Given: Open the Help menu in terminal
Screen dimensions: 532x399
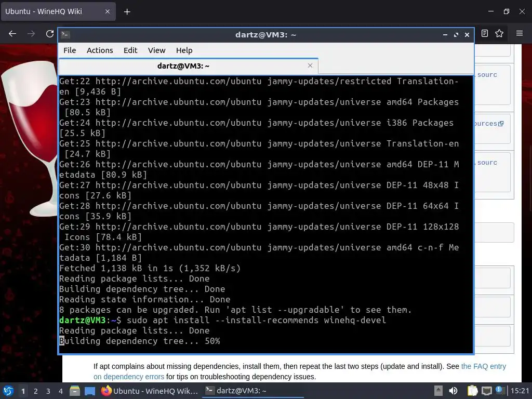Looking at the screenshot, I should (x=184, y=50).
